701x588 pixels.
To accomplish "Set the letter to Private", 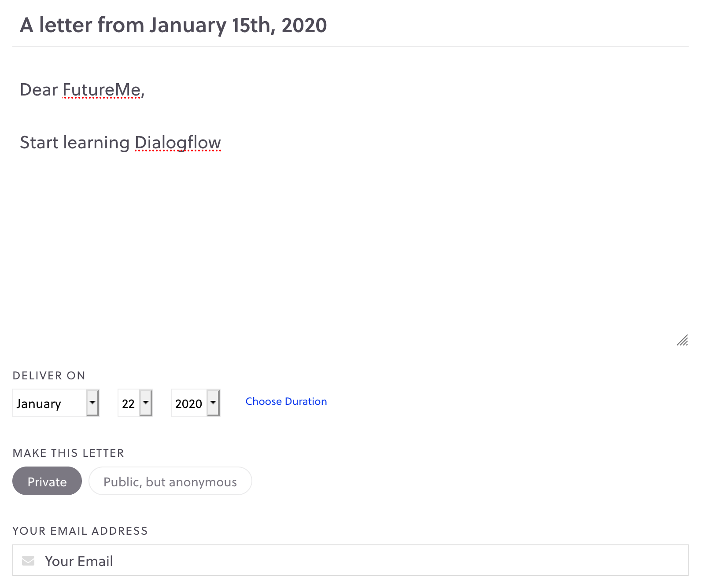I will 47,481.
